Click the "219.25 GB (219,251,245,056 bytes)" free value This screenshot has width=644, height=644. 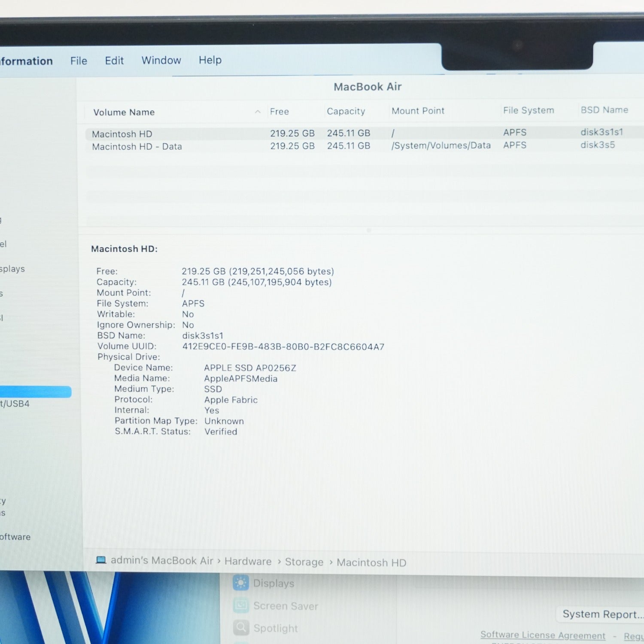[258, 271]
